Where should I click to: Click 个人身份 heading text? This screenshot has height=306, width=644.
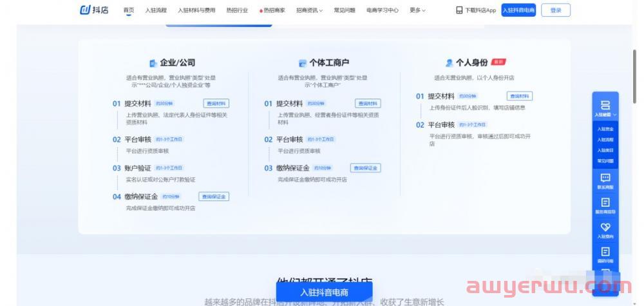[x=471, y=62]
